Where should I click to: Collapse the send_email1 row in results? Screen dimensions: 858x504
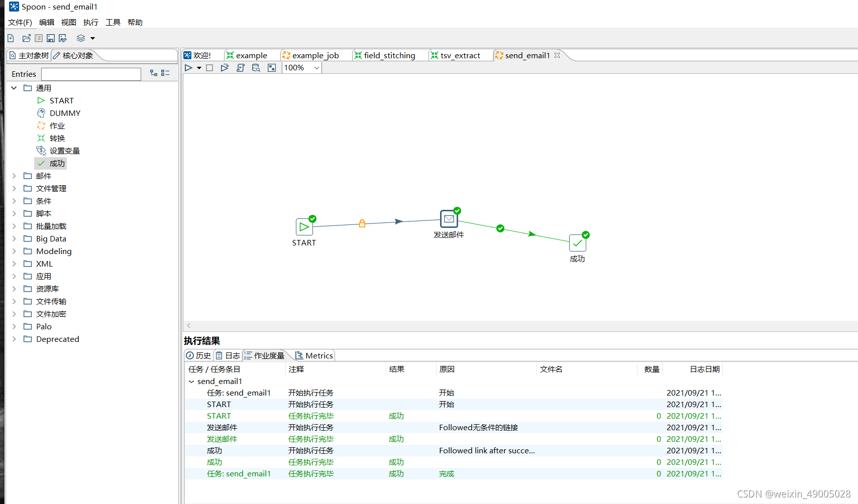coord(191,382)
